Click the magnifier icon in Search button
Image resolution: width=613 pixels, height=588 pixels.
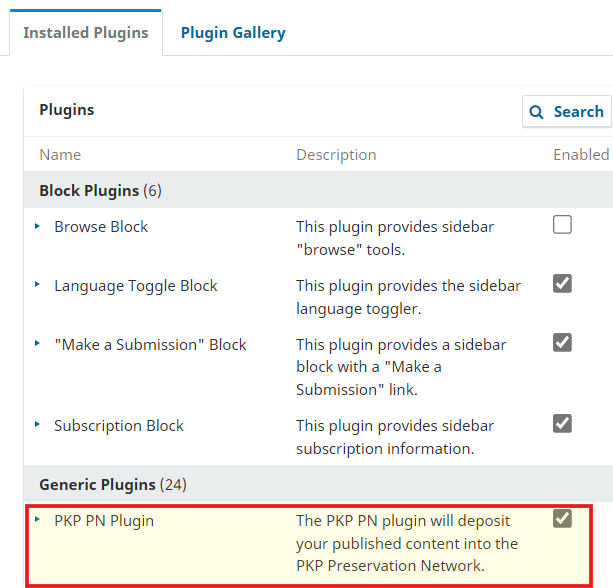(x=537, y=112)
